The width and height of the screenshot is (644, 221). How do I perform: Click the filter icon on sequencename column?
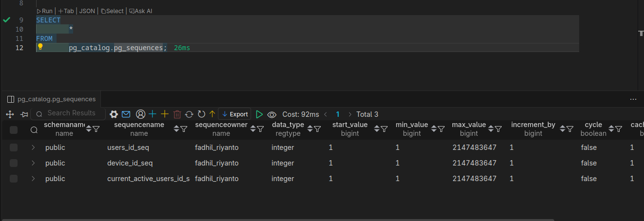click(x=184, y=129)
